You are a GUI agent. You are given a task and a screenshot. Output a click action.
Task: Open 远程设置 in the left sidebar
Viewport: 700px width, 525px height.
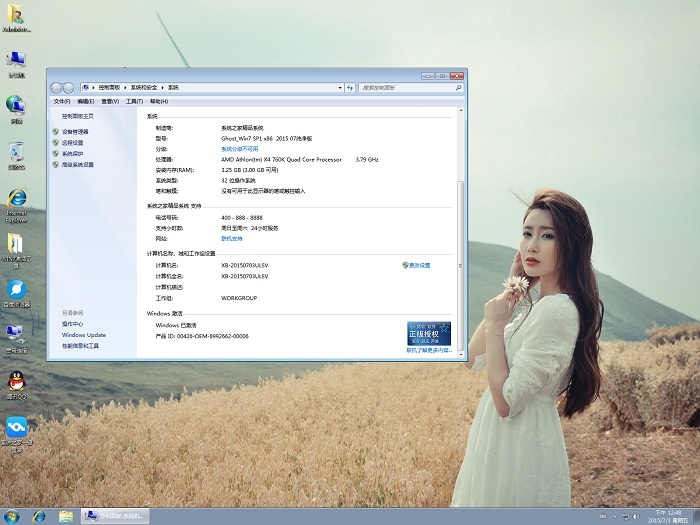[x=72, y=143]
